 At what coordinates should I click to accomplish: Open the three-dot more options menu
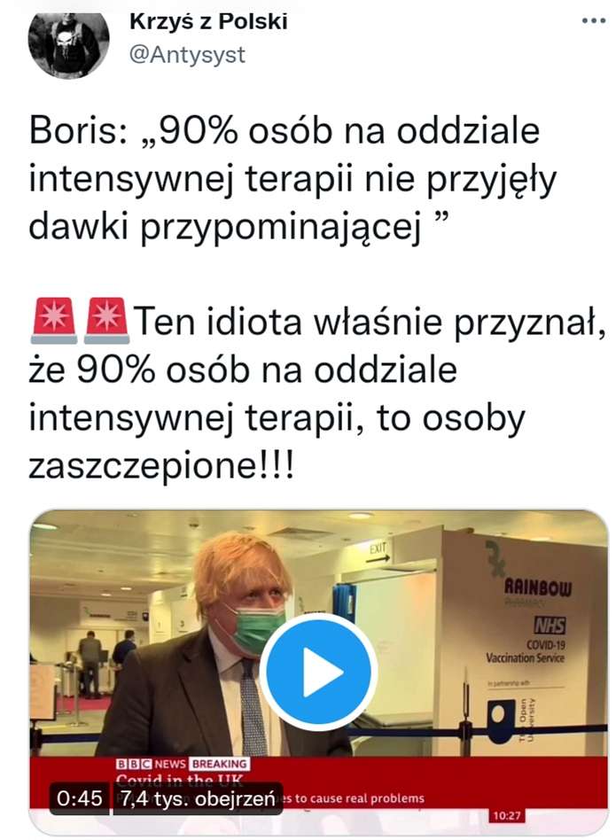click(x=594, y=21)
